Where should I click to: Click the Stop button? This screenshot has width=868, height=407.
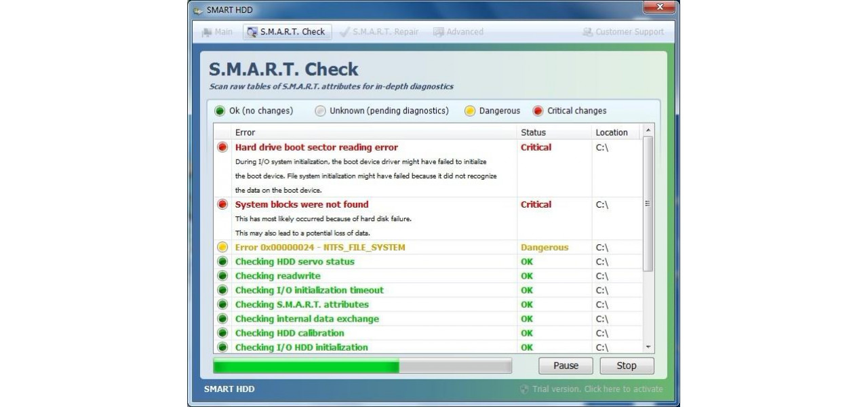coord(627,366)
